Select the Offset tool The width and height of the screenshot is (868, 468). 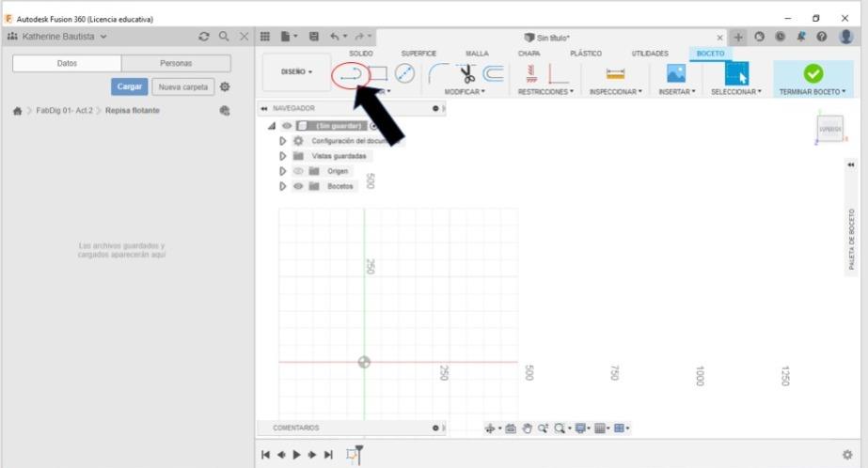click(493, 73)
